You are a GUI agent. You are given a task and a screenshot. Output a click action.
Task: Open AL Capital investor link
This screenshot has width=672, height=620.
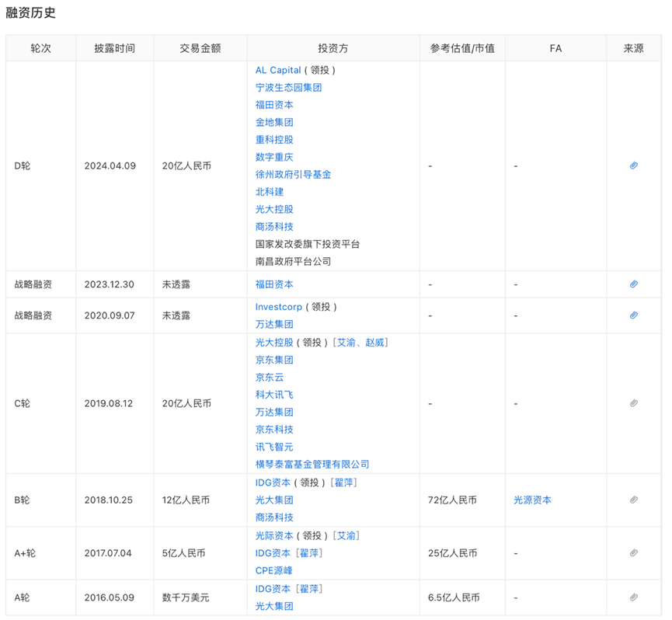(x=278, y=70)
